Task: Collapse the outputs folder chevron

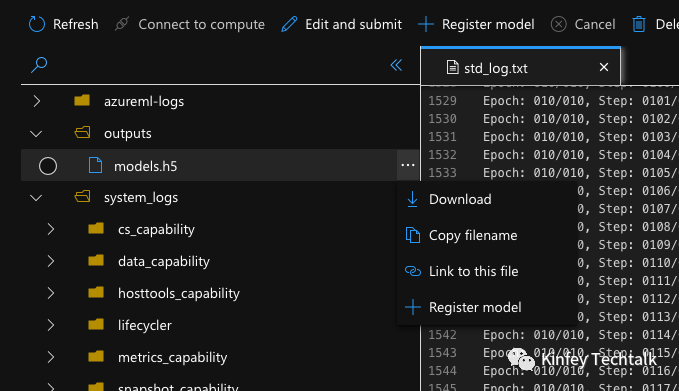Action: coord(36,134)
